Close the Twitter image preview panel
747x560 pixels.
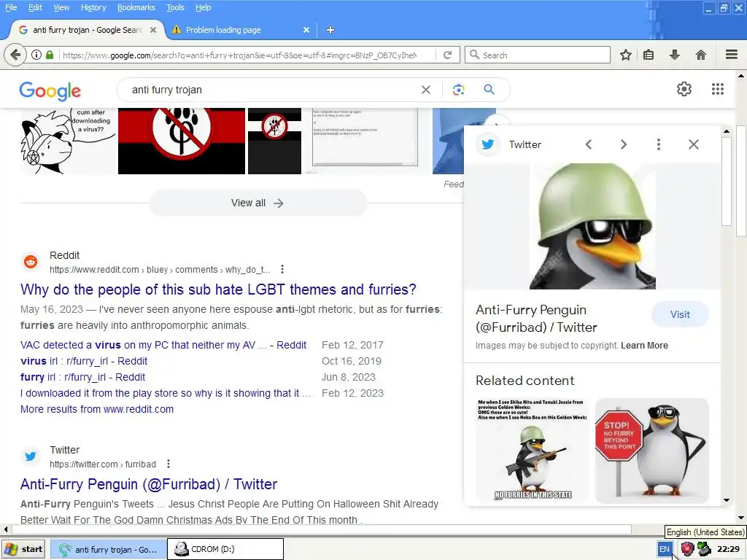pos(694,144)
